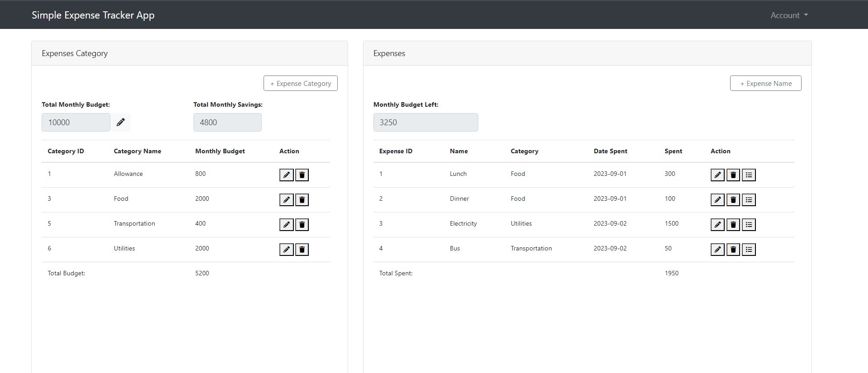Click the Total Budget label

pos(66,273)
